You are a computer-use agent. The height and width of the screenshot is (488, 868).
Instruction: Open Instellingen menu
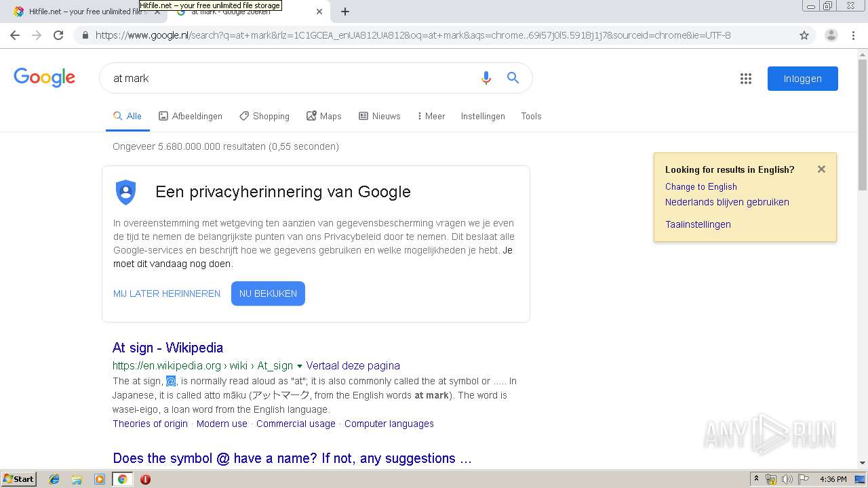tap(483, 116)
